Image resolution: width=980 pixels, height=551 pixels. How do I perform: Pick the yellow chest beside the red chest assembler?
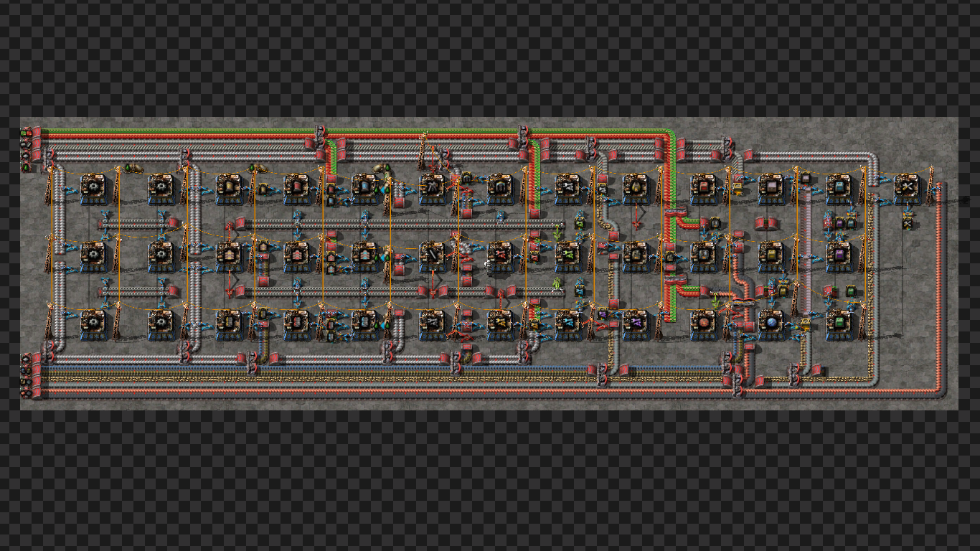coord(737,189)
